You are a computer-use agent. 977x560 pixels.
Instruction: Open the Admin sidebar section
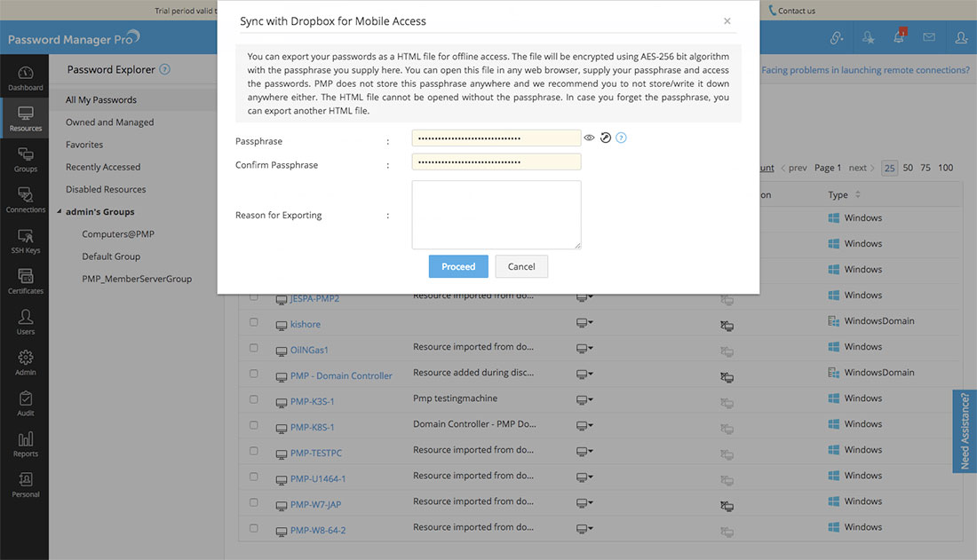[25, 363]
